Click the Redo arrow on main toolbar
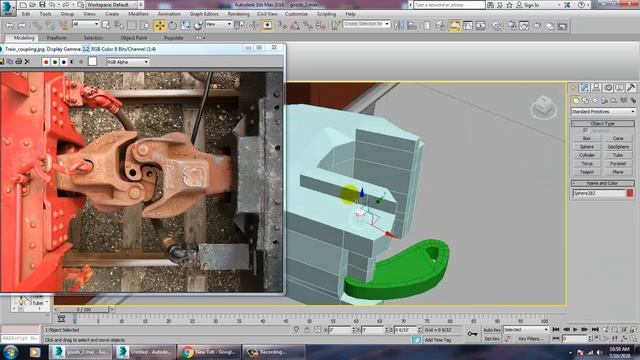Image resolution: width=640 pixels, height=360 pixels. click(22, 26)
